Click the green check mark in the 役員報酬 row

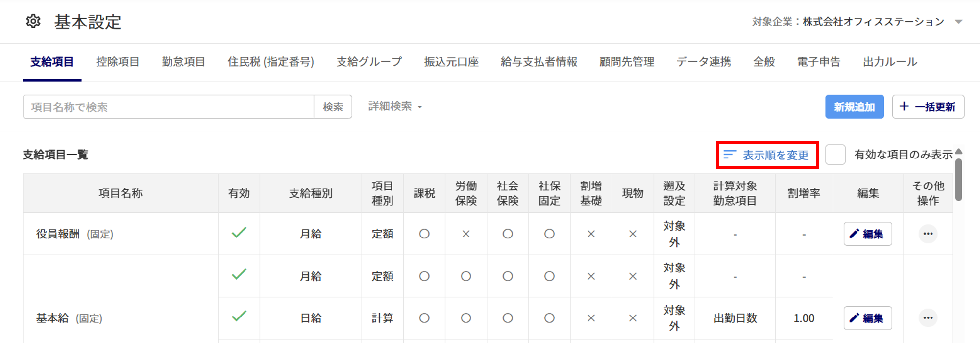click(x=239, y=233)
